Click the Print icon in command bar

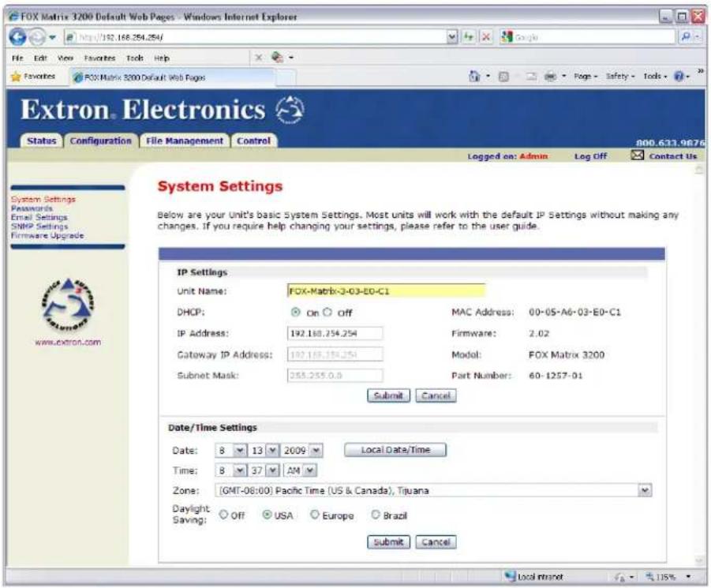tap(550, 77)
